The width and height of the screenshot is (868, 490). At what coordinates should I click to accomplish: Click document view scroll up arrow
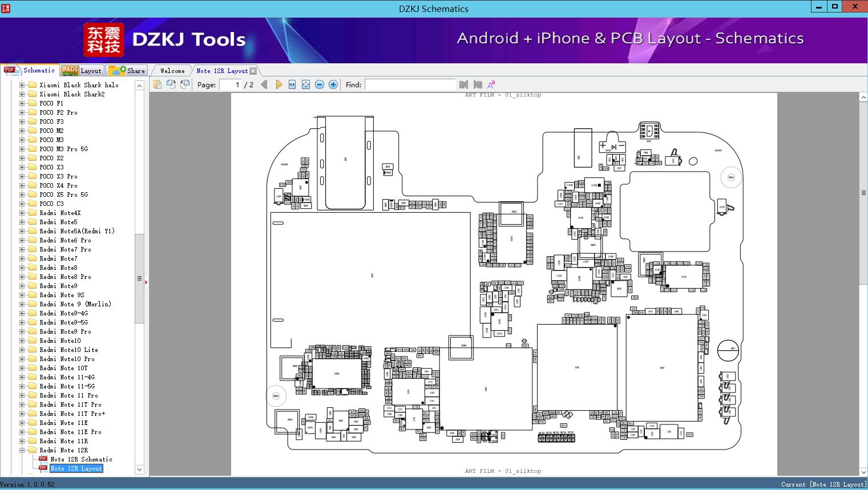(x=863, y=98)
